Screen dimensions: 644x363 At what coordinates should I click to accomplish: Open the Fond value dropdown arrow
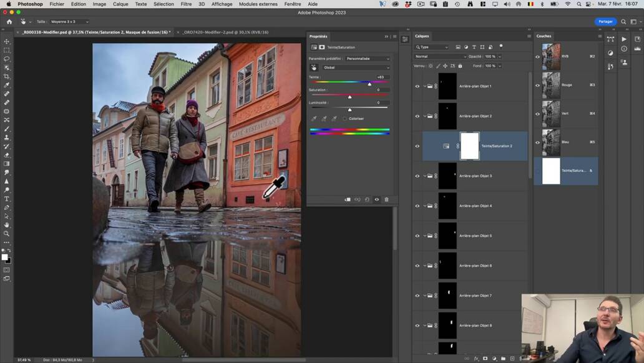click(x=500, y=66)
